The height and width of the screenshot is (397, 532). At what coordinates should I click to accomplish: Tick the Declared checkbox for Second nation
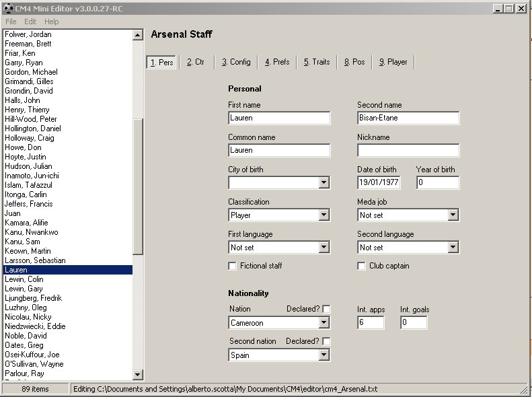point(326,341)
